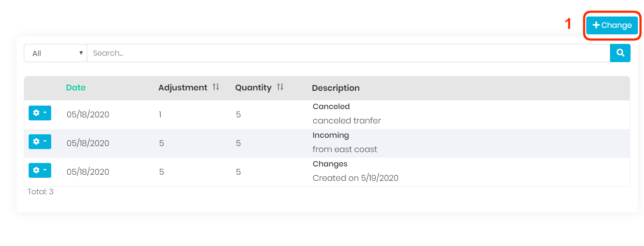
Task: Click the magnifier search icon button
Action: point(620,53)
